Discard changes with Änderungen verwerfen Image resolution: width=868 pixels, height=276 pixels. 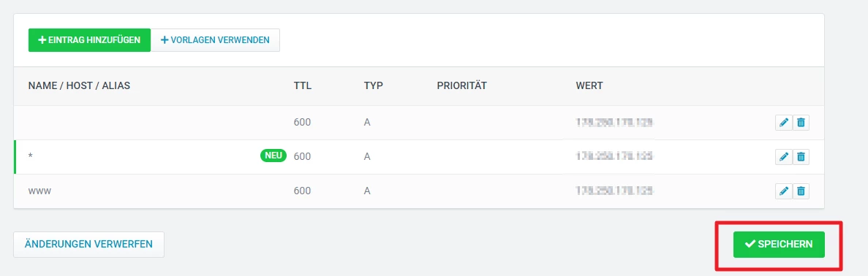[x=88, y=245]
